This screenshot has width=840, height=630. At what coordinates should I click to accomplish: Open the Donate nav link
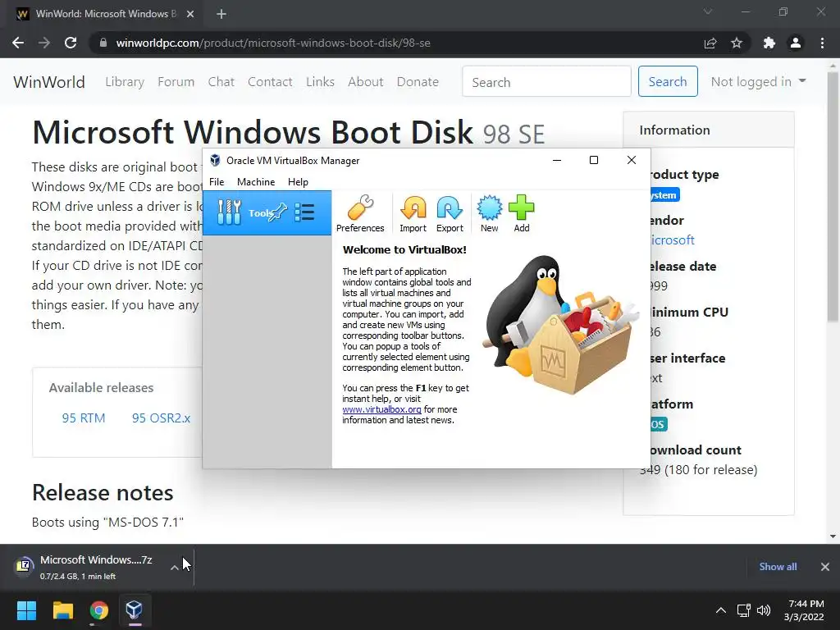[418, 82]
